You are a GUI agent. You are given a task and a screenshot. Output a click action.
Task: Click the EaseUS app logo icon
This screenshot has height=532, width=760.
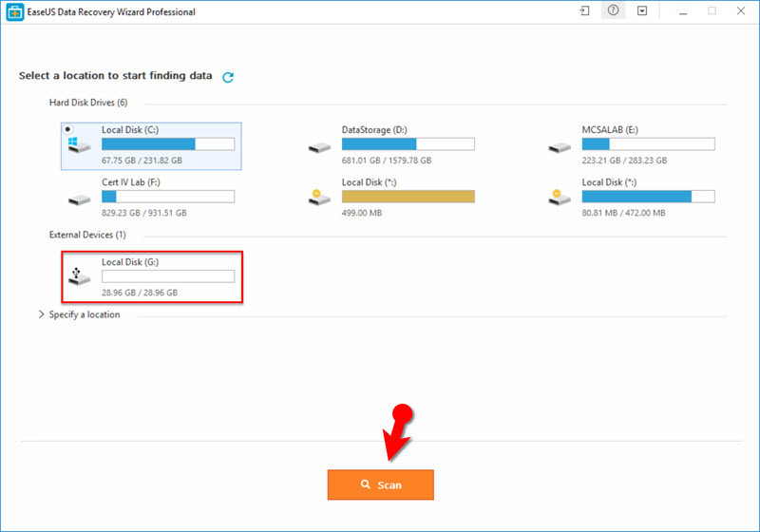pyautogui.click(x=15, y=12)
